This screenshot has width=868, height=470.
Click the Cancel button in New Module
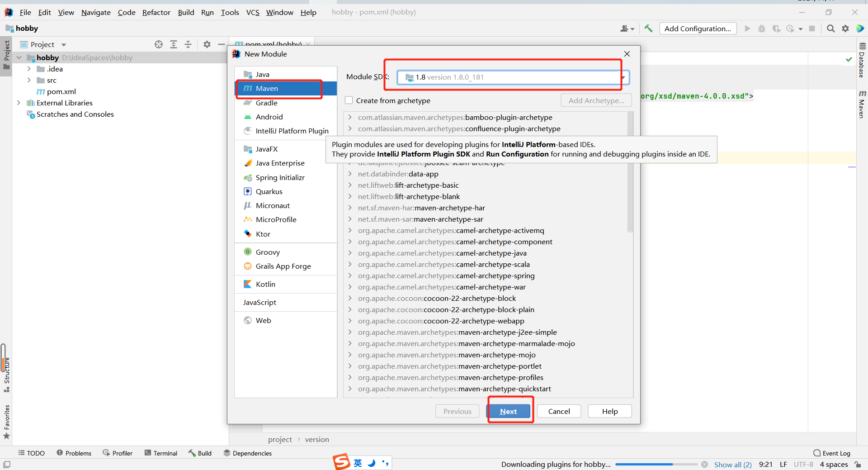tap(559, 411)
